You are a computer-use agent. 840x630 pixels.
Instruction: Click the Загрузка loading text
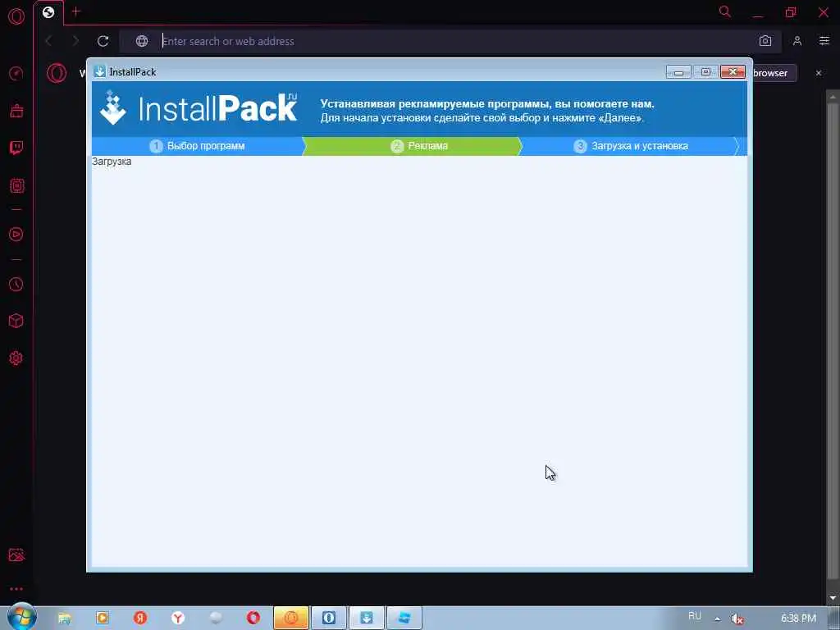112,162
